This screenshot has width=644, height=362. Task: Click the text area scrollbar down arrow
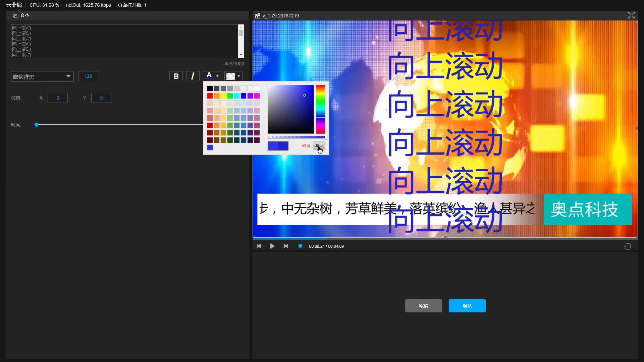[241, 55]
